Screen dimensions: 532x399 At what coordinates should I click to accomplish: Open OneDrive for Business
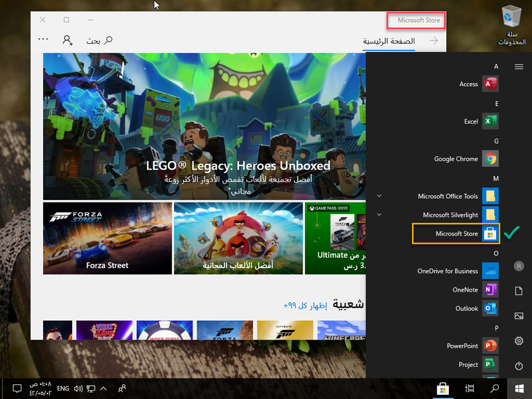pos(457,271)
